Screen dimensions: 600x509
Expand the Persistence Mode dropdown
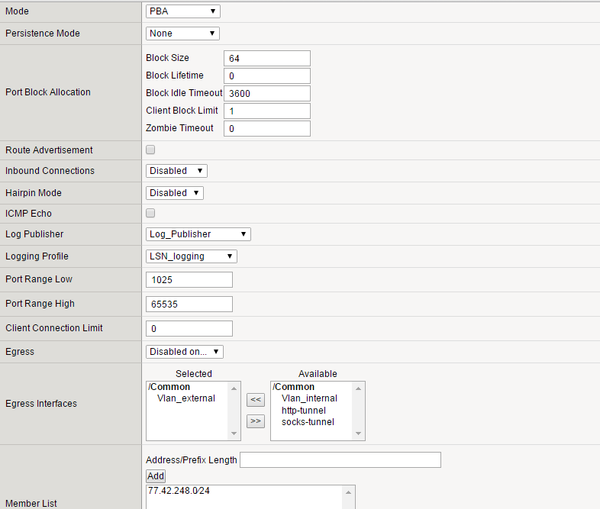tap(182, 33)
